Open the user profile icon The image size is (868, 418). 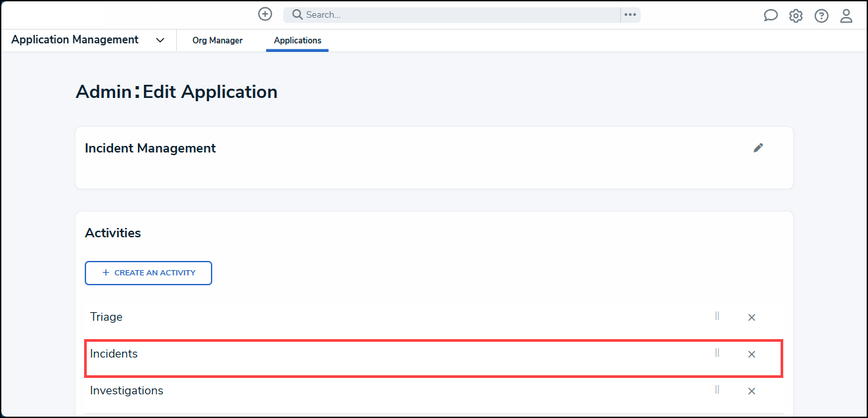pos(846,16)
